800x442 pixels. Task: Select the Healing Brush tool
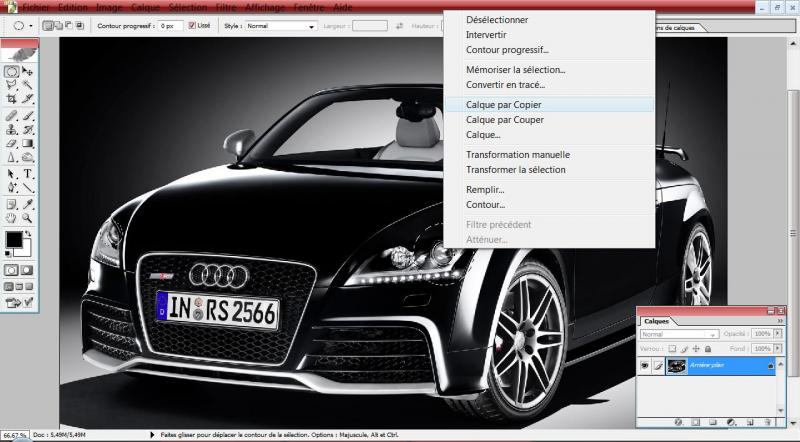click(11, 116)
